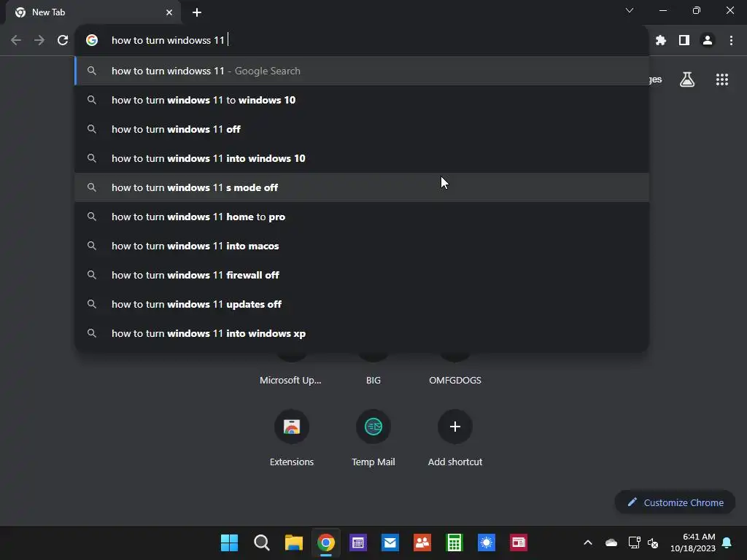Open the tab search chevron
The height and width of the screenshot is (560, 747).
point(630,10)
